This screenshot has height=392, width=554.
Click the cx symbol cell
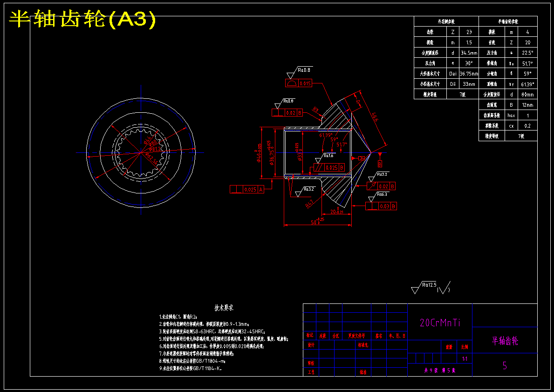click(x=511, y=126)
